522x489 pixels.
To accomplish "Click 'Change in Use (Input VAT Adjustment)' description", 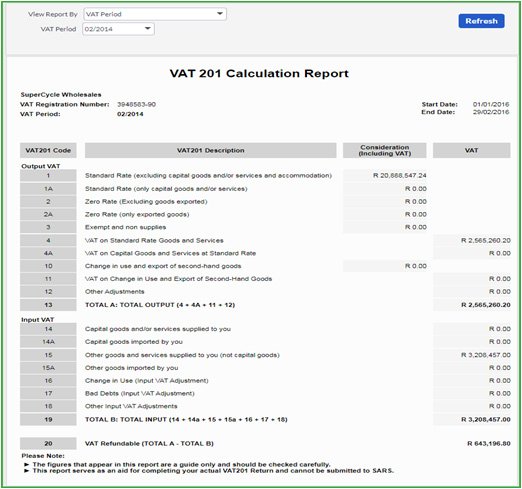I will click(x=147, y=381).
